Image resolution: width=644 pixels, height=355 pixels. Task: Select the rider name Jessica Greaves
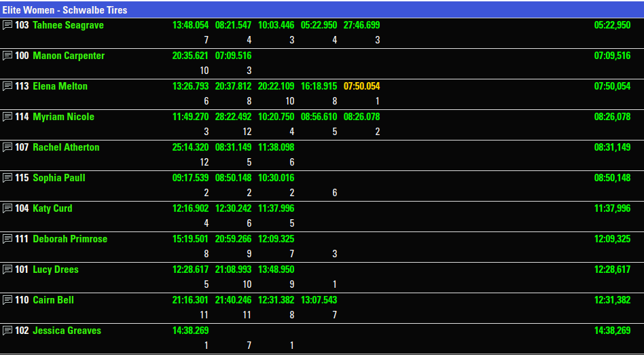pyautogui.click(x=67, y=331)
